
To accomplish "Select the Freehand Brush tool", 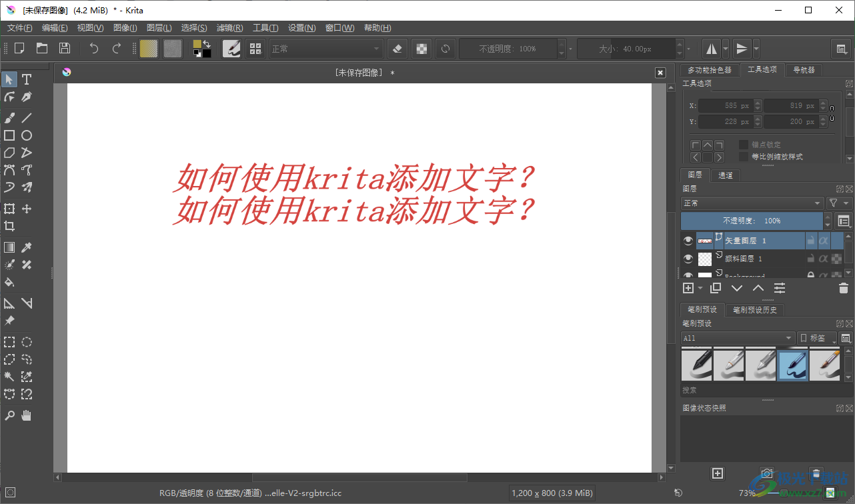I will [9, 118].
